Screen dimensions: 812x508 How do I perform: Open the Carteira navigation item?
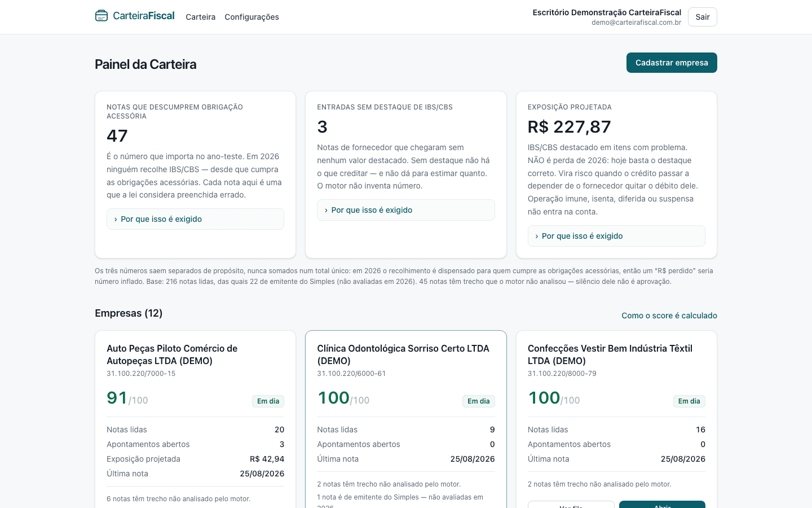click(201, 17)
